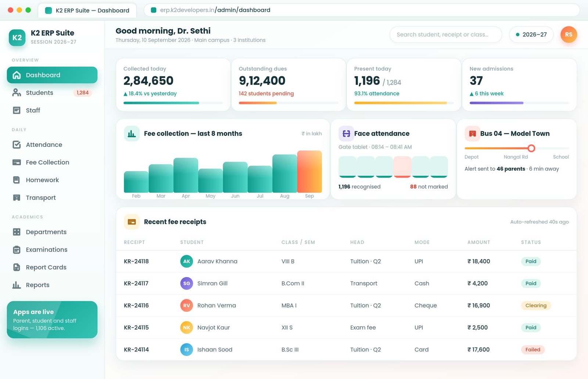Click the 1,284 students count badge

83,93
